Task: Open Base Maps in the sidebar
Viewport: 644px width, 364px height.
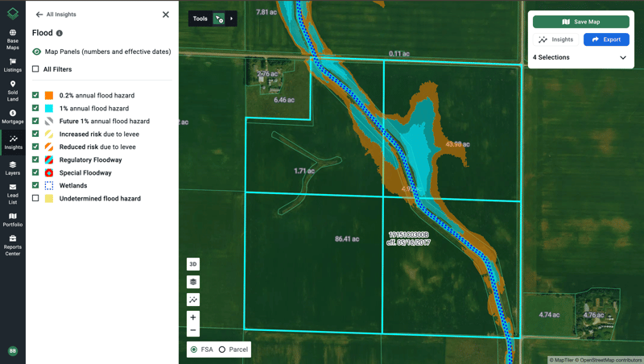Action: 13,39
